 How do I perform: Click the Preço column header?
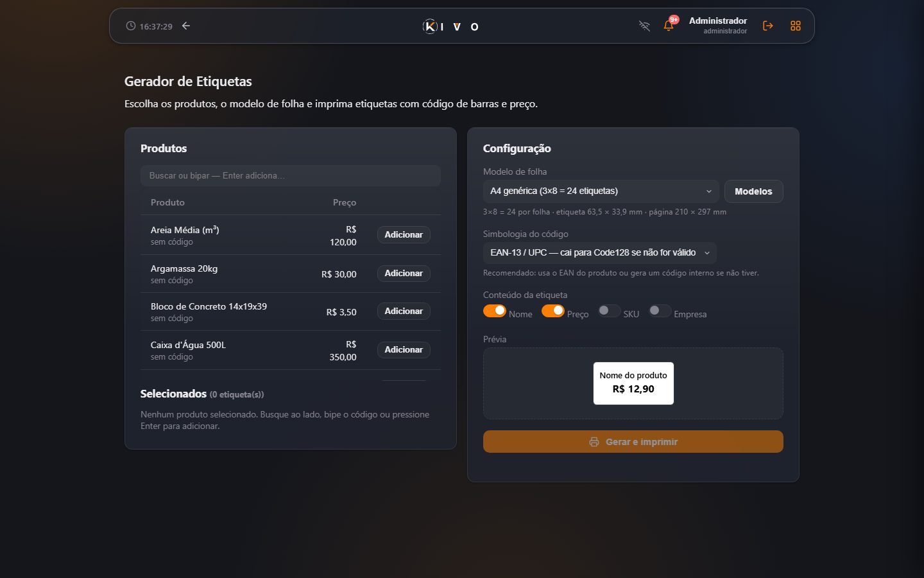pyautogui.click(x=345, y=202)
